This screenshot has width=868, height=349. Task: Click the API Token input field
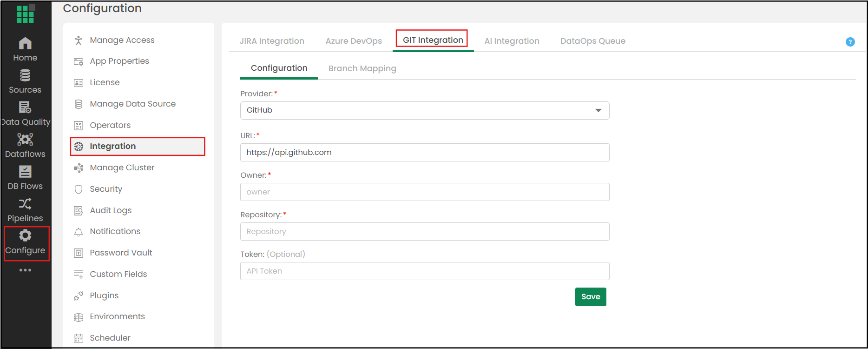(425, 271)
